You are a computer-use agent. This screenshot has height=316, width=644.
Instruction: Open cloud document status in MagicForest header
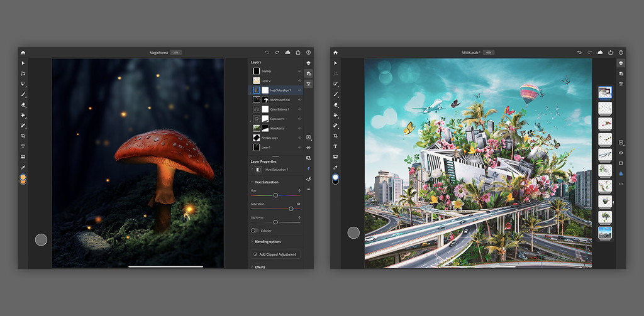pos(287,52)
